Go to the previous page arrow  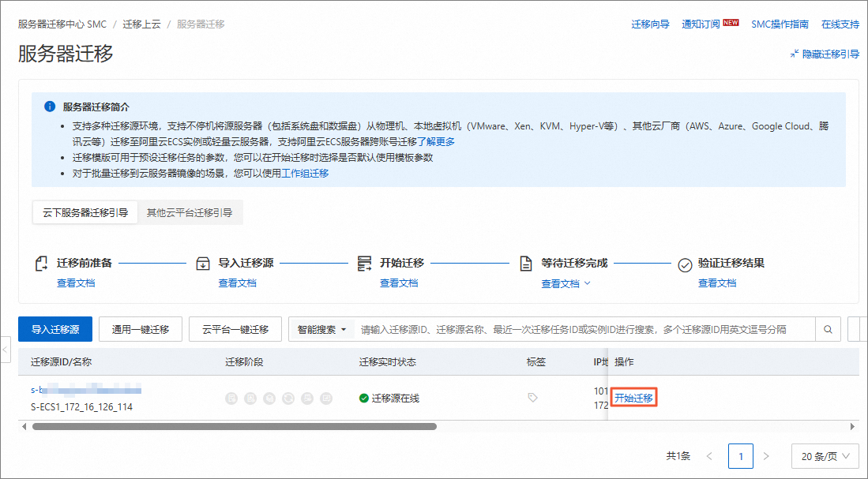tap(710, 456)
